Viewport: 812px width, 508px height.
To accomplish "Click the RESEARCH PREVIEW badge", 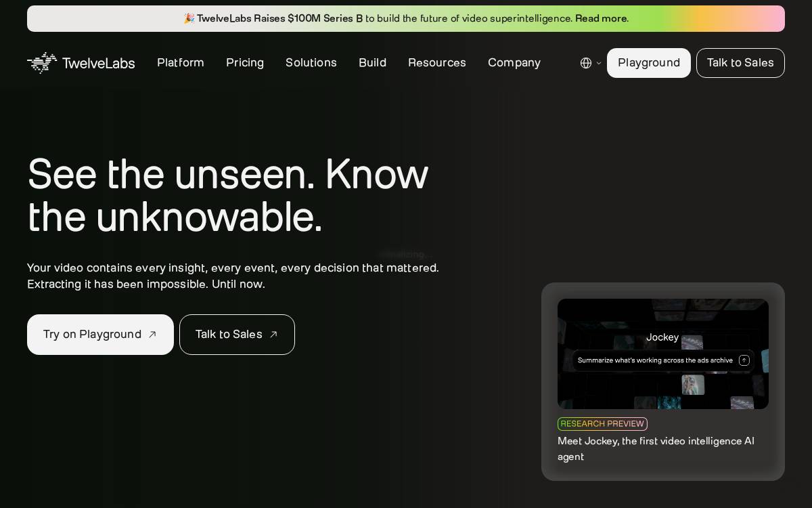I will tap(602, 424).
